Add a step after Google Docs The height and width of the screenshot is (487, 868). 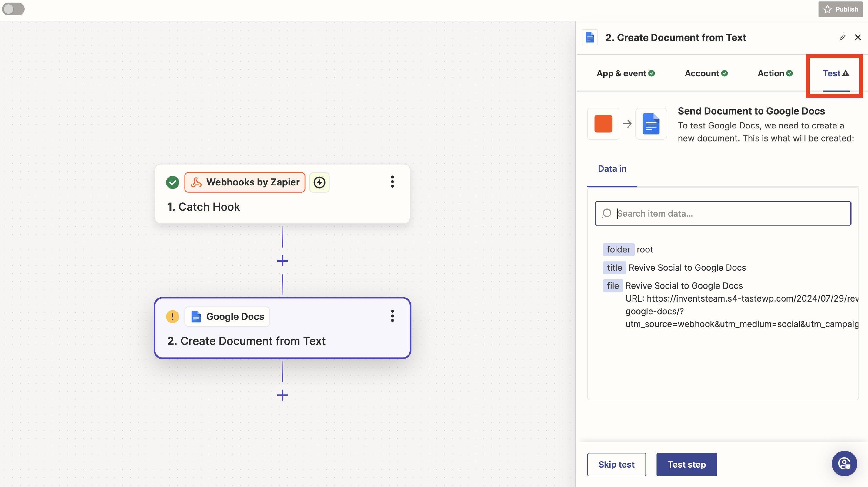coord(282,395)
